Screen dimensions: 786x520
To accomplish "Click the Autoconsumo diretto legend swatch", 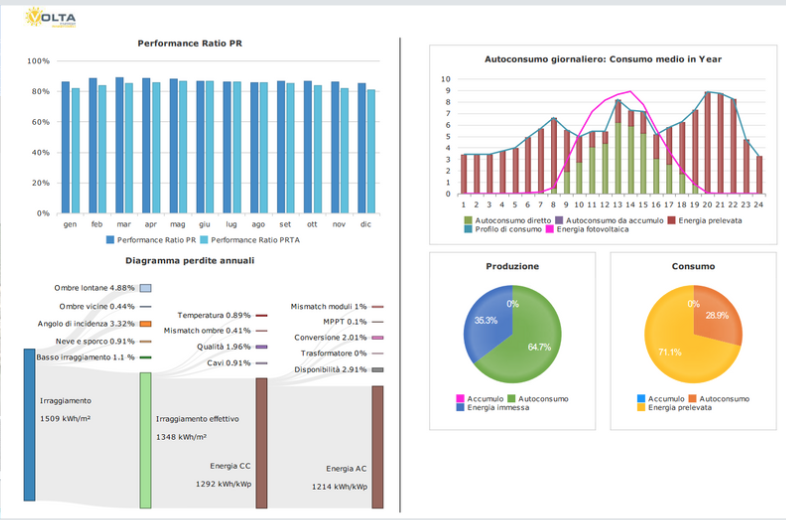I will pos(468,221).
